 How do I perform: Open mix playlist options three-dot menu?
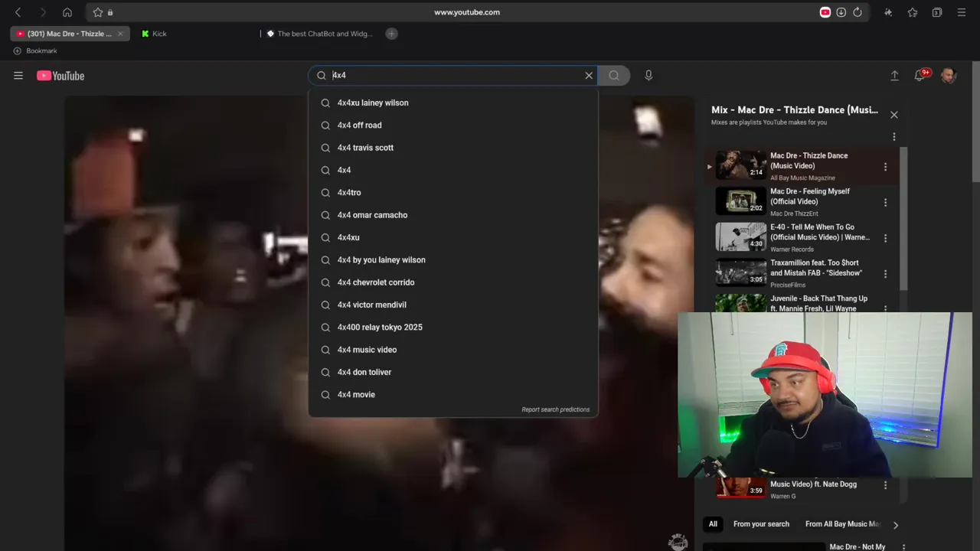(x=894, y=137)
